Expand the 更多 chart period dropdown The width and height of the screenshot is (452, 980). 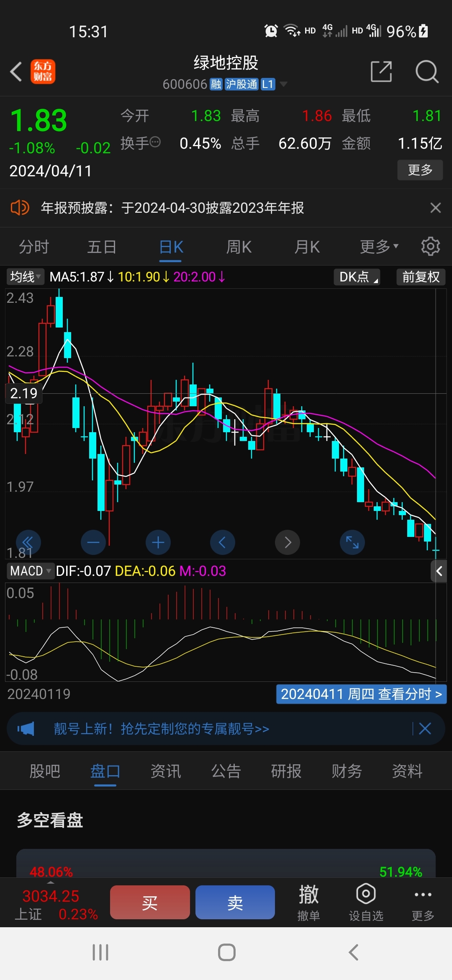379,247
